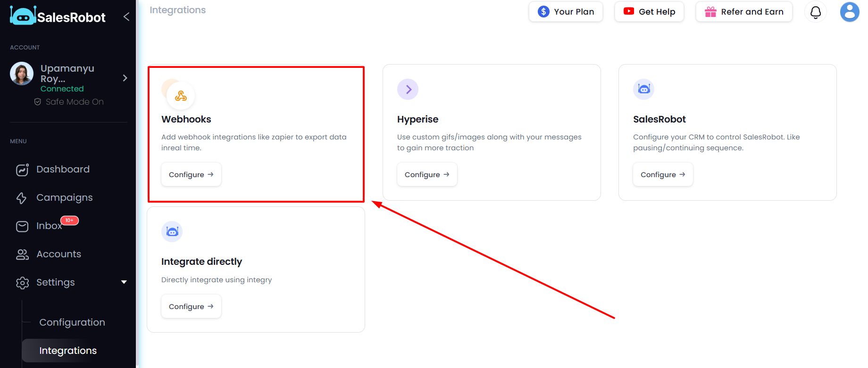Click the Webhooks card title
This screenshot has height=368, width=868.
click(186, 119)
